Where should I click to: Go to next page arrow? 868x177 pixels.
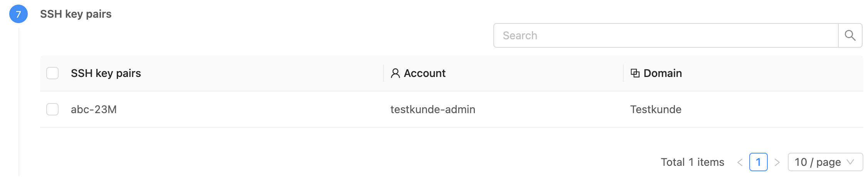[x=777, y=162]
